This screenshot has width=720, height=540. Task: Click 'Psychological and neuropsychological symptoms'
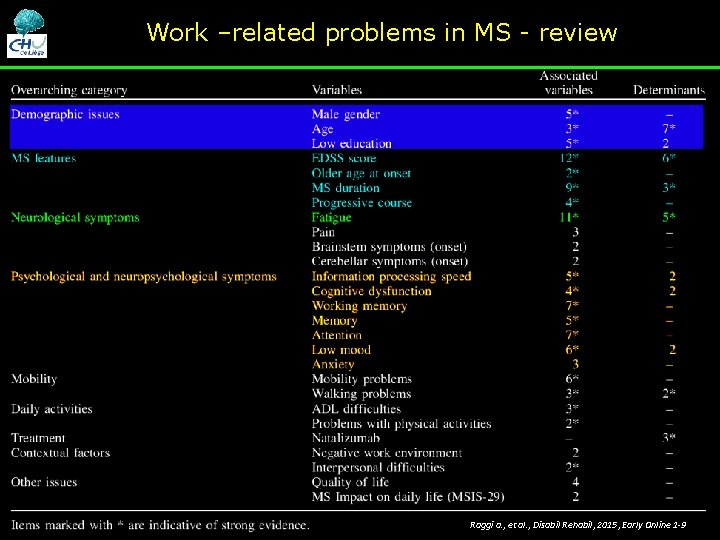click(144, 276)
